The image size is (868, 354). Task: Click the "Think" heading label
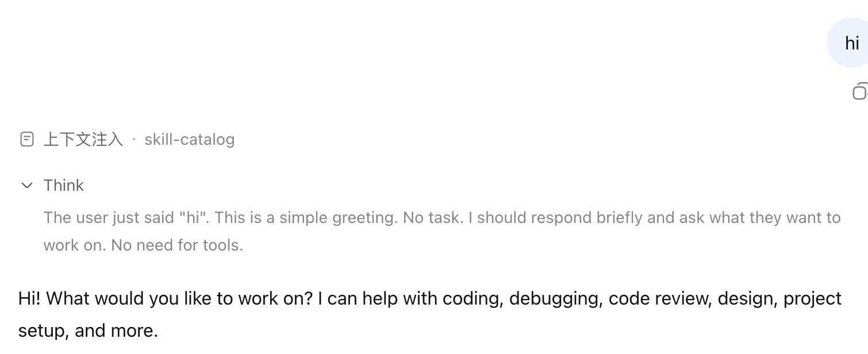pos(64,185)
